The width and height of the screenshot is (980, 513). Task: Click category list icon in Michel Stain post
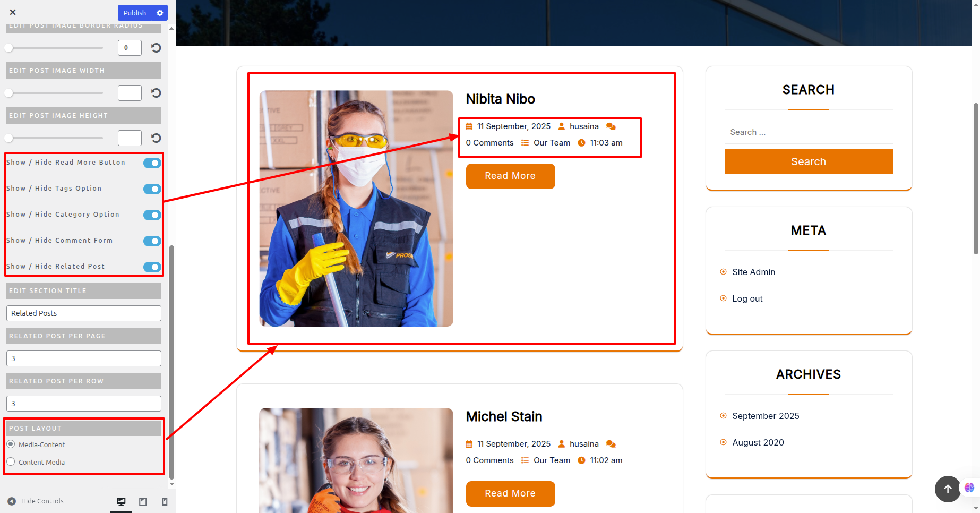[525, 460]
